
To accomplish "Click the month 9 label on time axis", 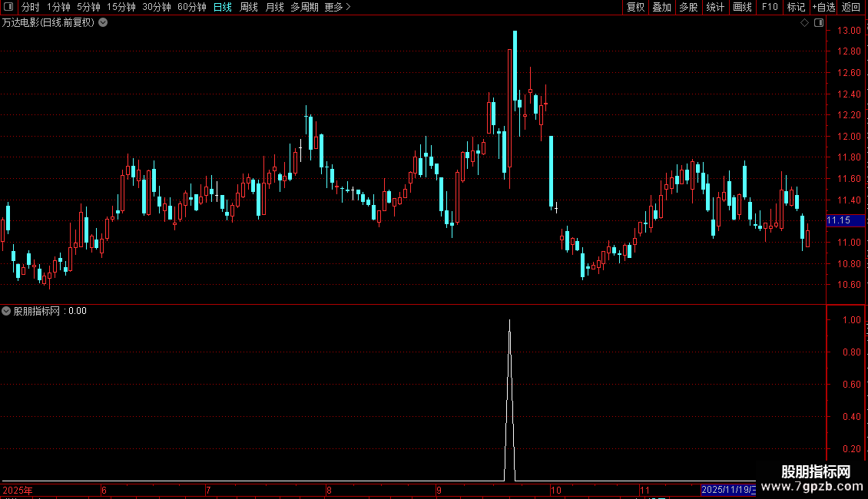I will tap(439, 490).
